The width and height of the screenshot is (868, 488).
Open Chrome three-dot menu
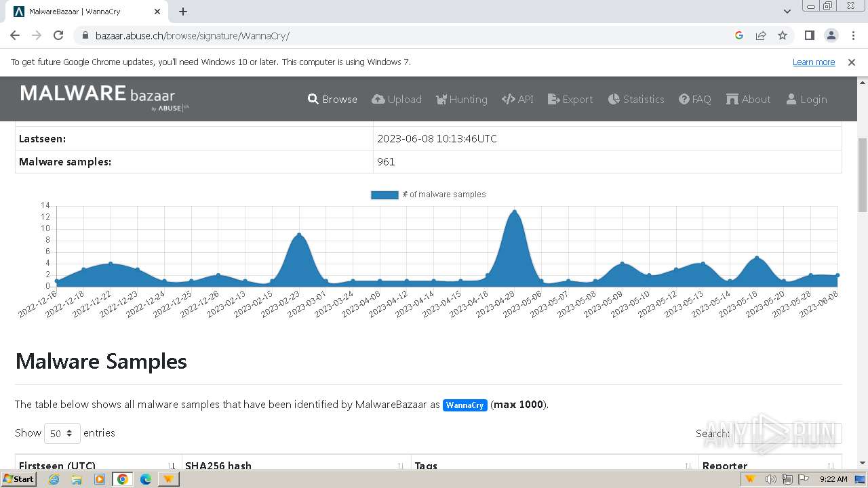point(853,35)
